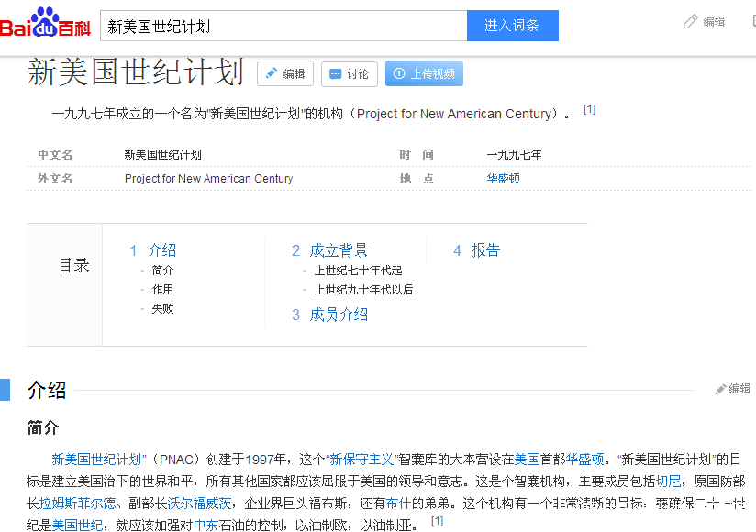The height and width of the screenshot is (532, 756).
Task: Click the 上传视频 upload video button
Action: (424, 74)
